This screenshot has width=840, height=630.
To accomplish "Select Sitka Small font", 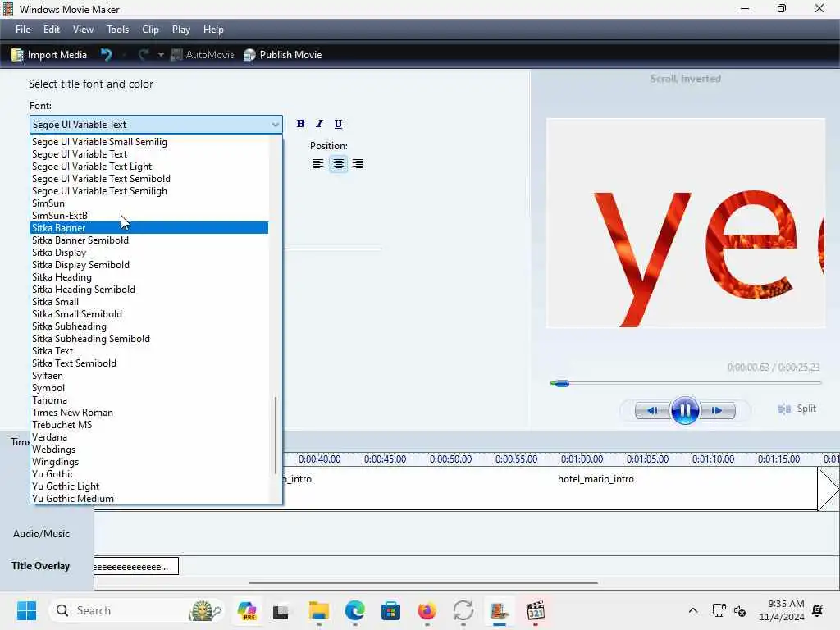I will point(149,302).
